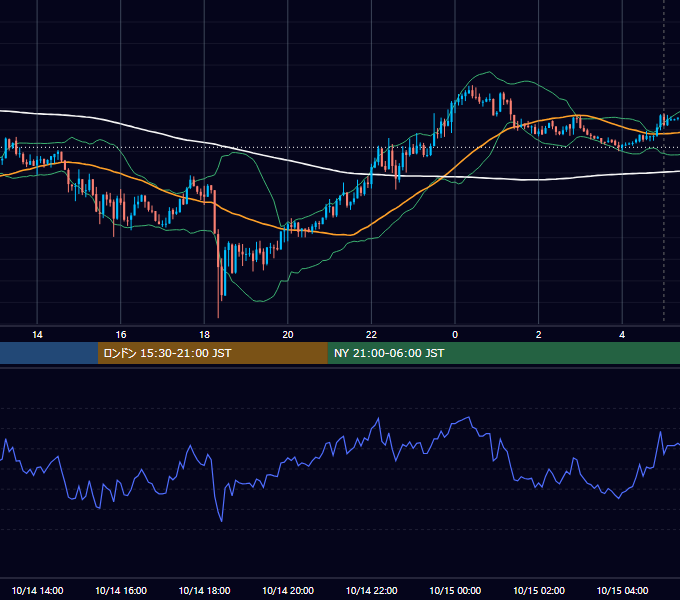
Task: Click hour label 14 on price chart axis
Action: pos(37,335)
